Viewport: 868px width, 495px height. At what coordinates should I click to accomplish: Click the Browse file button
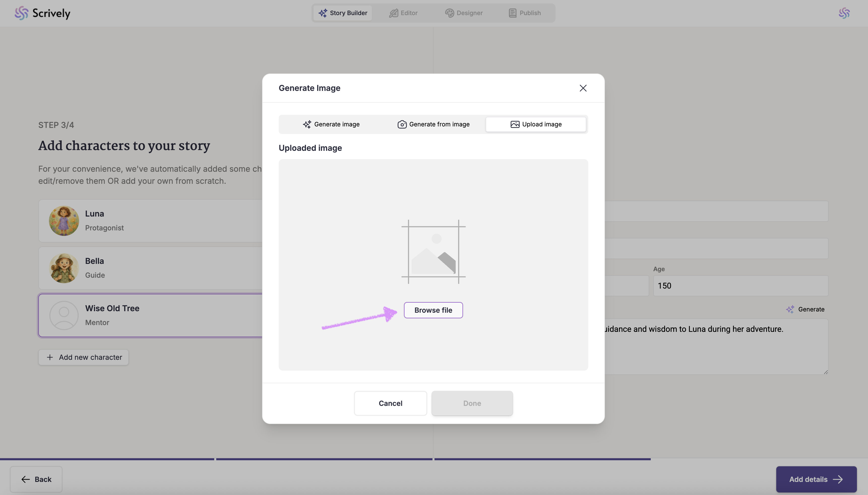433,310
